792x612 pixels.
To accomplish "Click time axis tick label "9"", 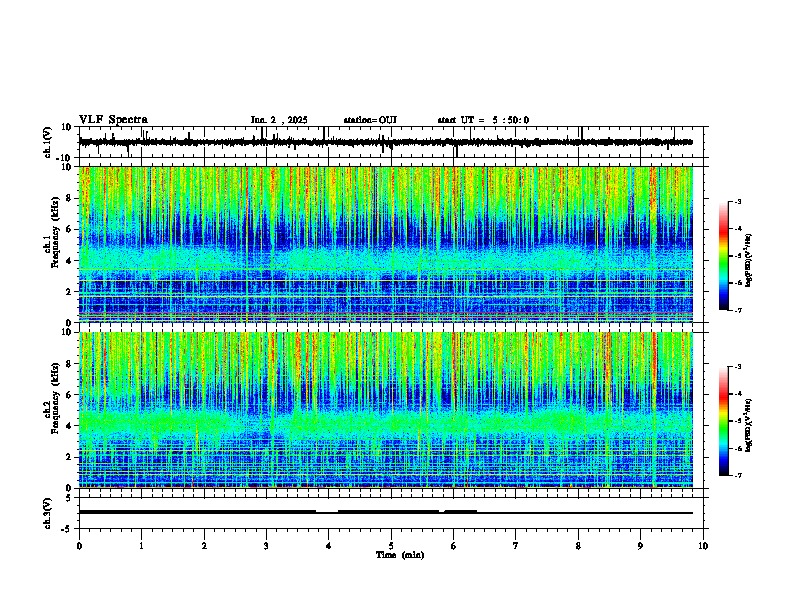I will 640,546.
